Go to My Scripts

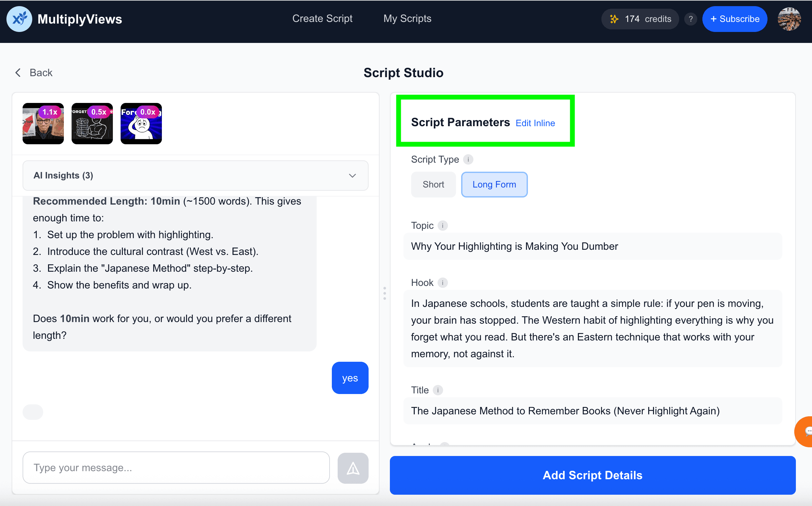[x=407, y=18]
